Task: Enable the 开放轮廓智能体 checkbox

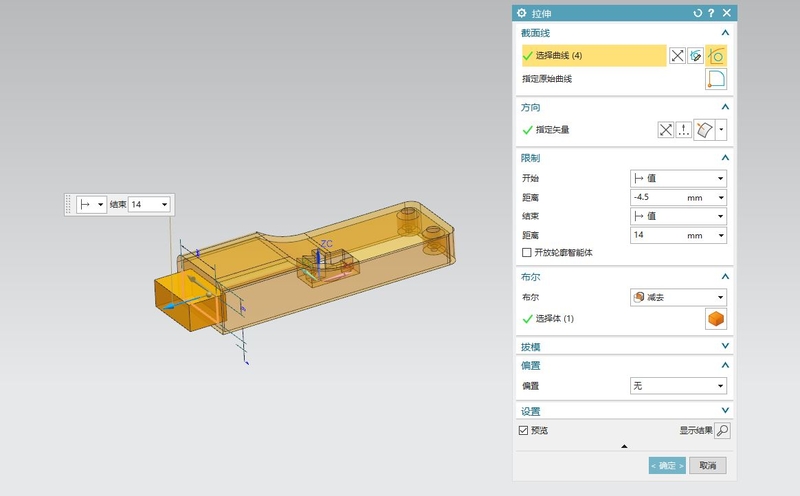Action: click(527, 253)
